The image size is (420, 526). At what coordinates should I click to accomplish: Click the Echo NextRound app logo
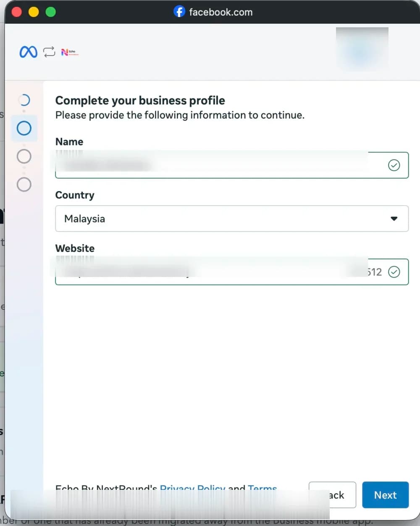pyautogui.click(x=70, y=52)
